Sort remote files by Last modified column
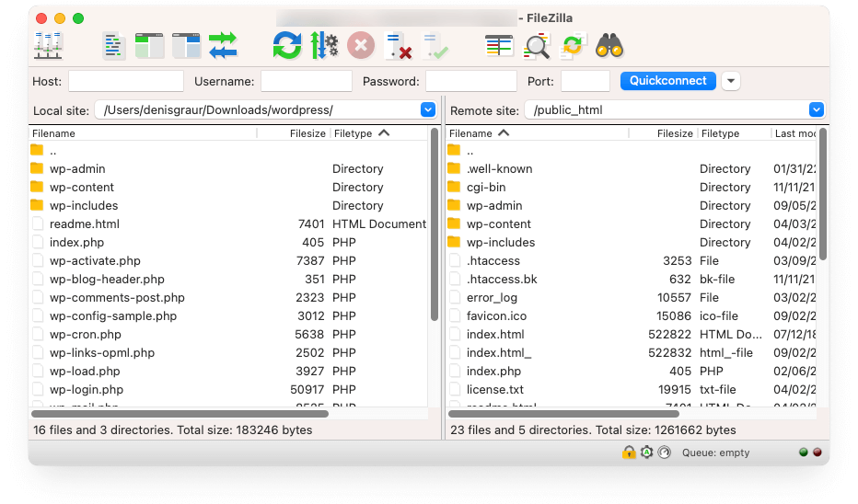 click(794, 133)
